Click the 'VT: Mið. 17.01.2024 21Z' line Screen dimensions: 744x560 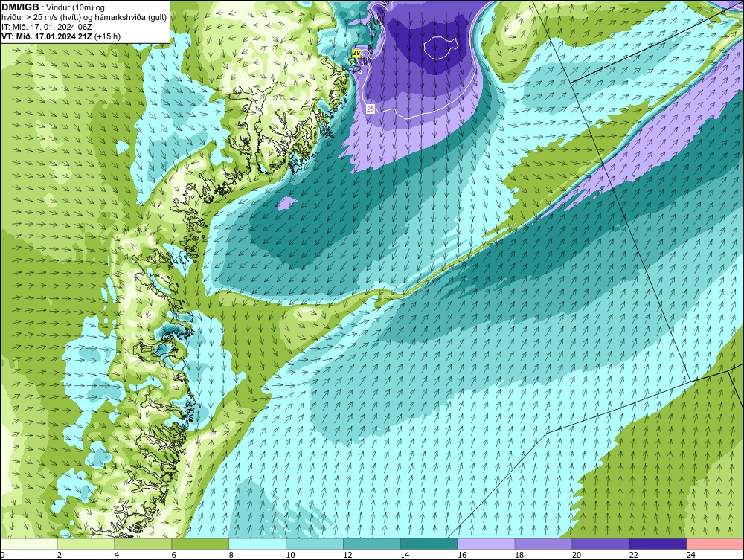pos(47,36)
